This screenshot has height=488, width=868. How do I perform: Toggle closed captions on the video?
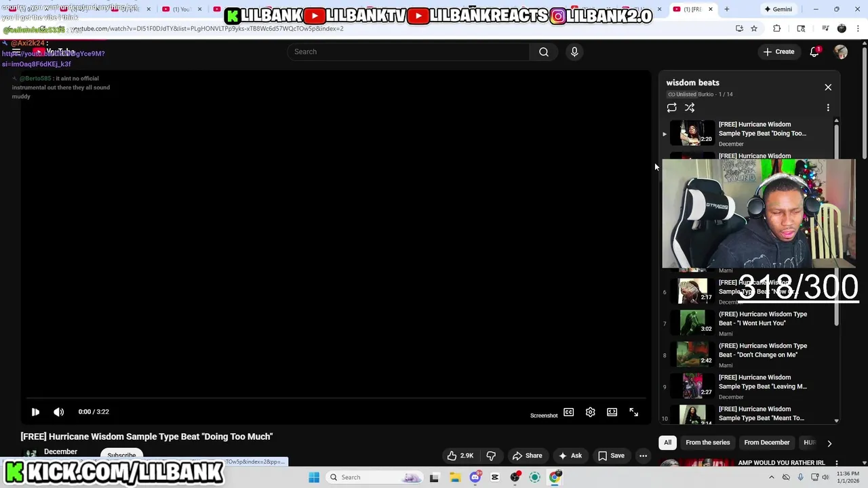coord(569,412)
